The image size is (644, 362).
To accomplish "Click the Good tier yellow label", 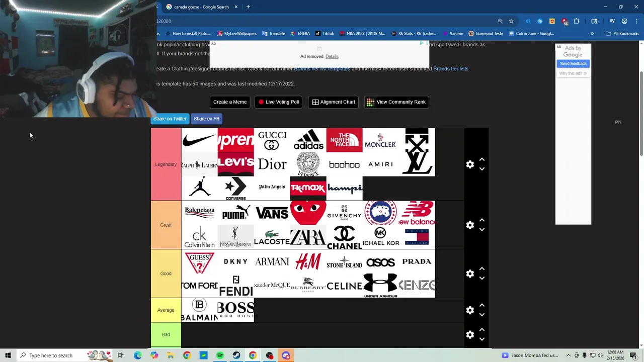I will [166, 274].
